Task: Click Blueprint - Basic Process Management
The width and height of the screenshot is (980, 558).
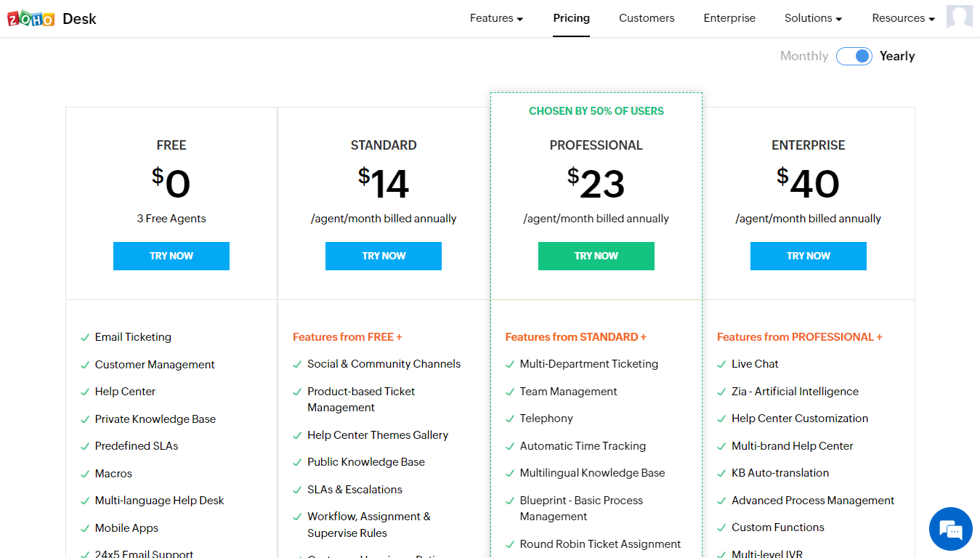Action: [x=581, y=509]
